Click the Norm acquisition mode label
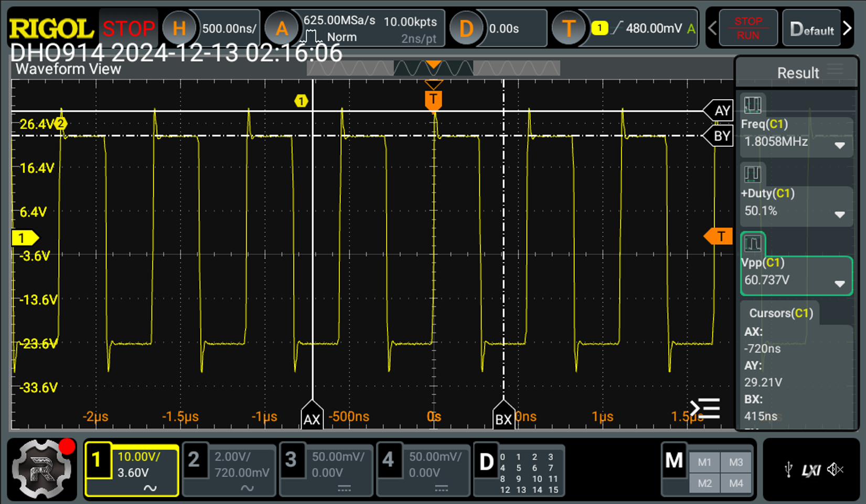This screenshot has height=504, width=866. pos(342,37)
